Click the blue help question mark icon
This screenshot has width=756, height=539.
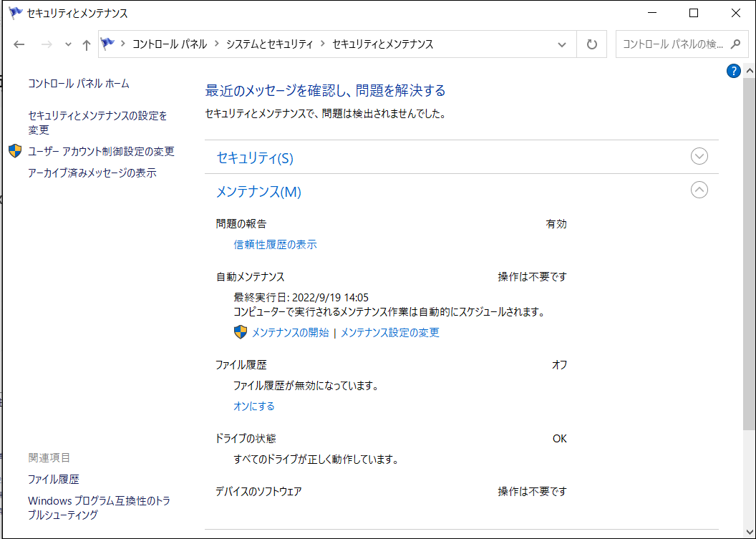(733, 71)
